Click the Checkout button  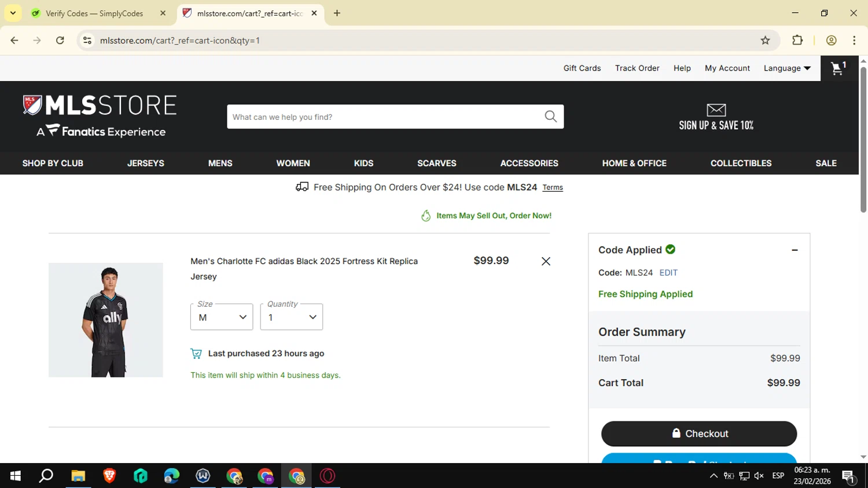tap(699, 434)
